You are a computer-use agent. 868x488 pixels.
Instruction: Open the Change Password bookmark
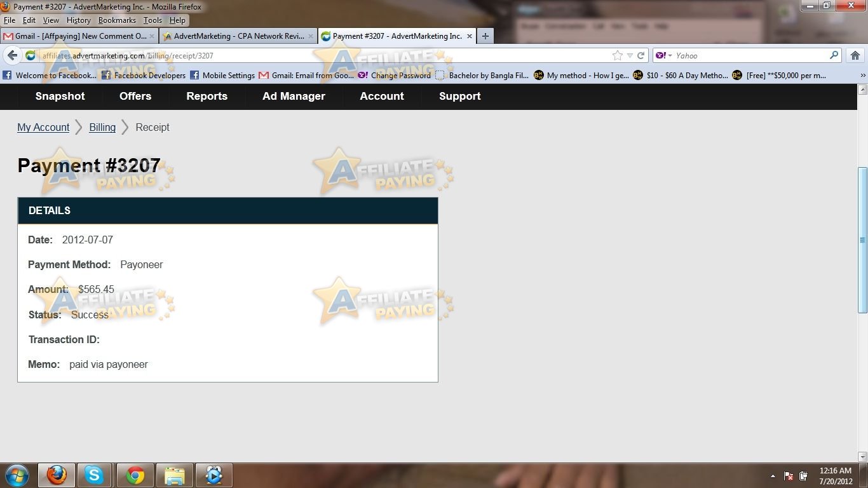coord(394,75)
